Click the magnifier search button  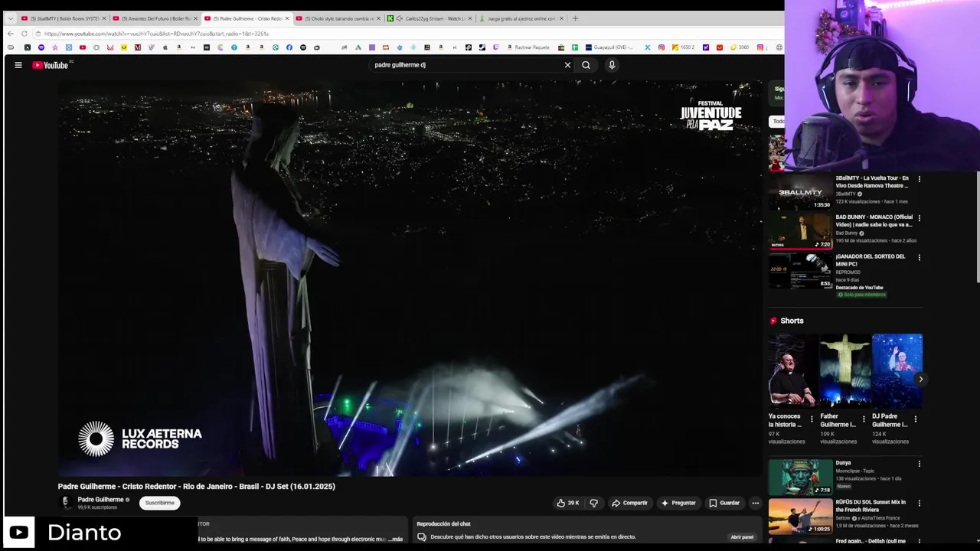tap(586, 65)
